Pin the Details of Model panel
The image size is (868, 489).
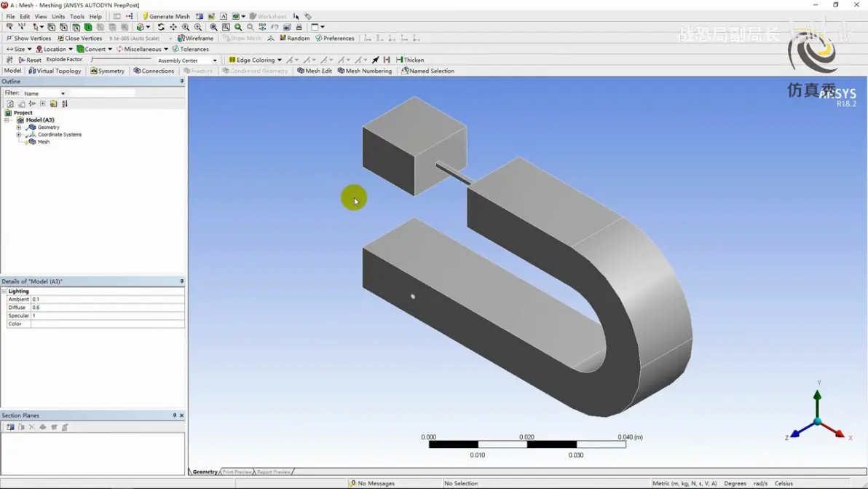pyautogui.click(x=181, y=281)
